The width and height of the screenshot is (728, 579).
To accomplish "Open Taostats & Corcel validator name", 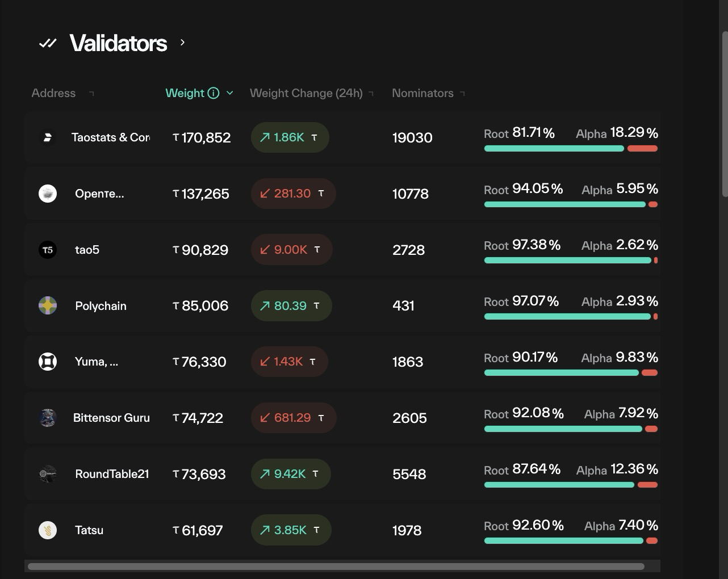I will pyautogui.click(x=111, y=137).
